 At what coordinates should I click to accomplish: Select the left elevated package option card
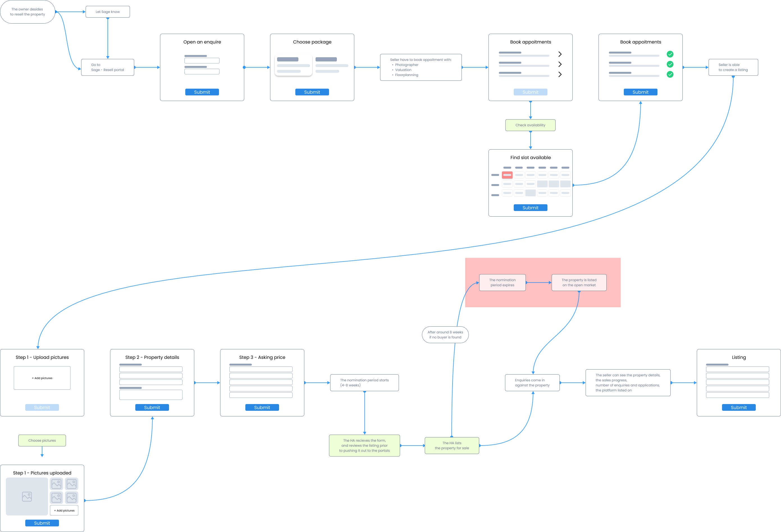click(293, 65)
